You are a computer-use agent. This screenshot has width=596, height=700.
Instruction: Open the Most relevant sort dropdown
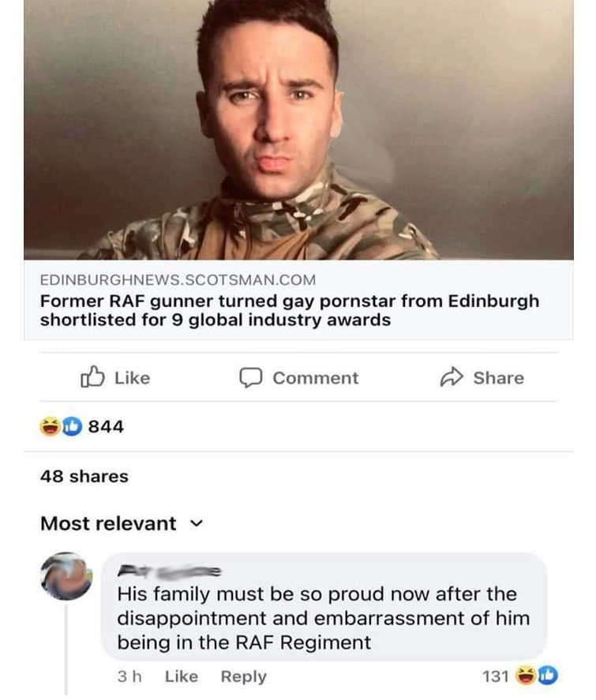(108, 523)
